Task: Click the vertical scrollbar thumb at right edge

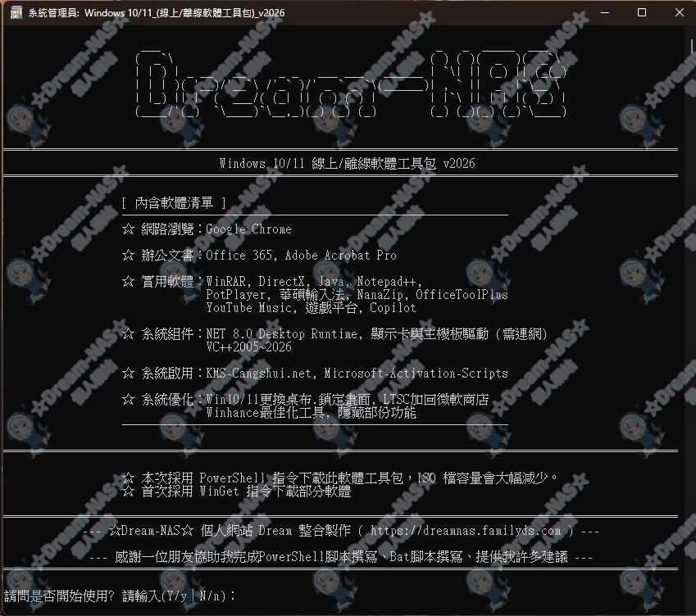Action: click(692, 46)
